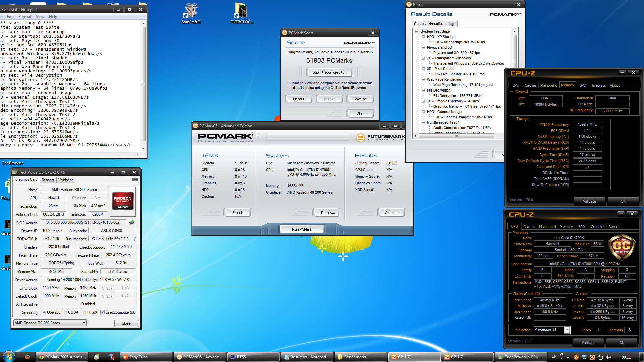Click Run PCMark button
Screen dimensions: 644x362
tap(302, 229)
